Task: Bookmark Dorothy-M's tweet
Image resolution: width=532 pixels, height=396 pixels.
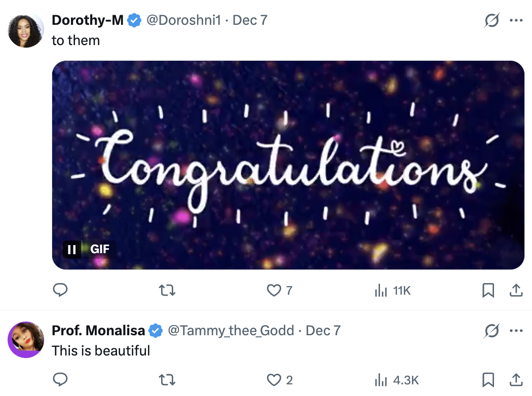Action: click(488, 290)
